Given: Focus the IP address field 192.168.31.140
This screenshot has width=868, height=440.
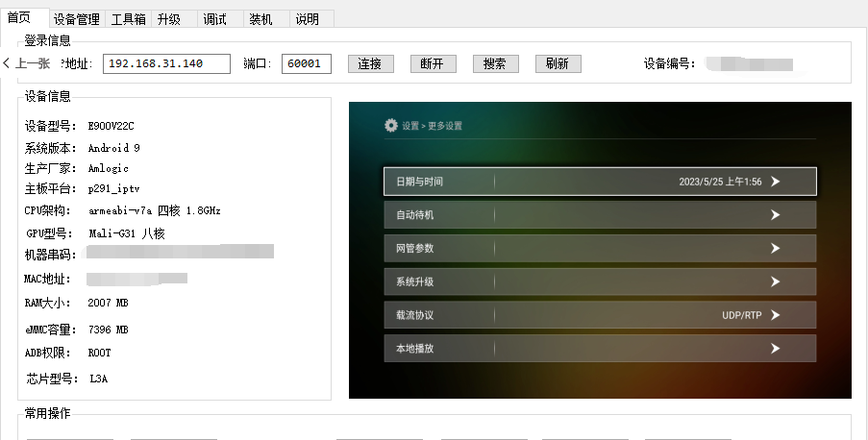Looking at the screenshot, I should pyautogui.click(x=166, y=63).
